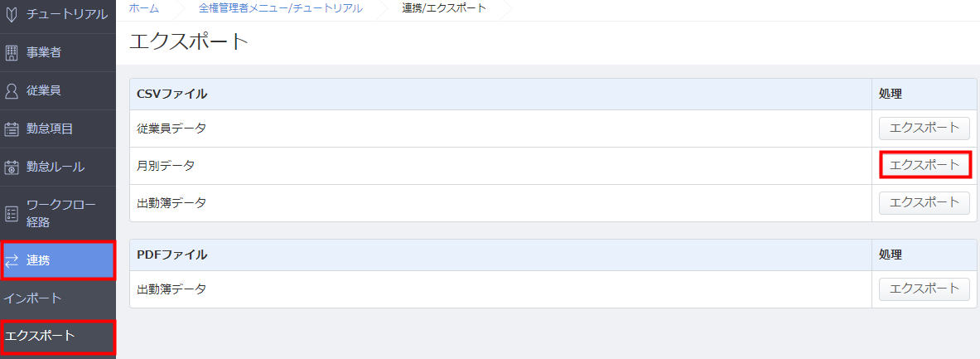980x359 pixels.
Task: Click the 勤怠項目 calendar icon
Action: click(x=12, y=129)
